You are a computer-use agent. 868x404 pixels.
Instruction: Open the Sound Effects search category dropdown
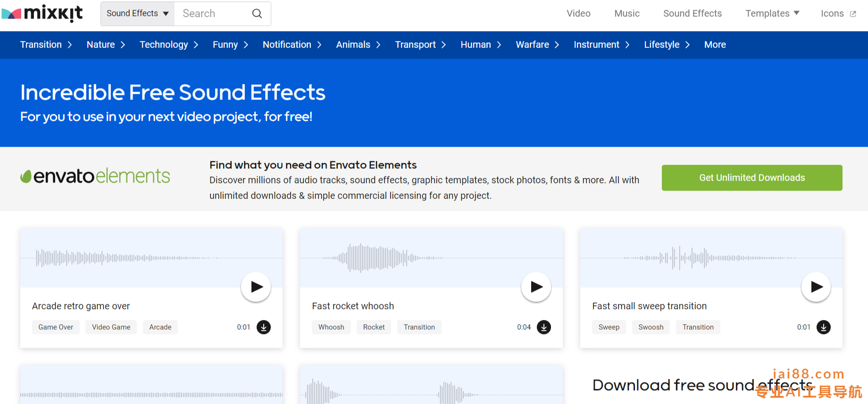coord(138,14)
